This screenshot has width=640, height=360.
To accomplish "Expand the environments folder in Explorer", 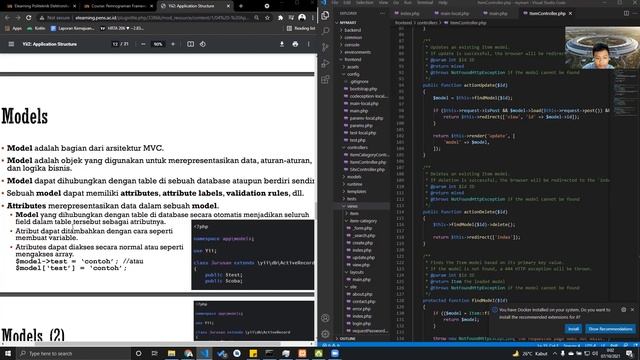I will [x=357, y=52].
